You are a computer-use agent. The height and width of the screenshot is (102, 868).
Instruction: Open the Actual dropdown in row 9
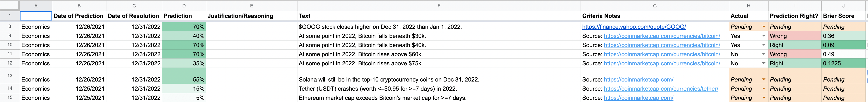click(764, 36)
